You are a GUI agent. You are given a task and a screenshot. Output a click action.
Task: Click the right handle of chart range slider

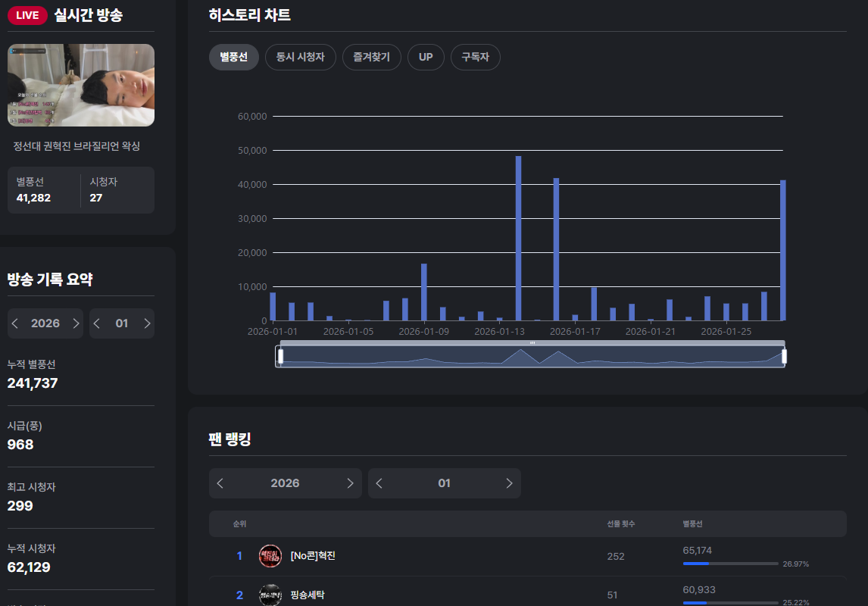tap(785, 356)
